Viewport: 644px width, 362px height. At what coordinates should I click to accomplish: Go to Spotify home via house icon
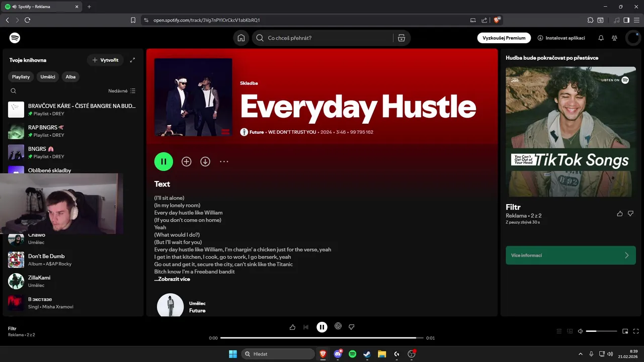[x=241, y=38]
